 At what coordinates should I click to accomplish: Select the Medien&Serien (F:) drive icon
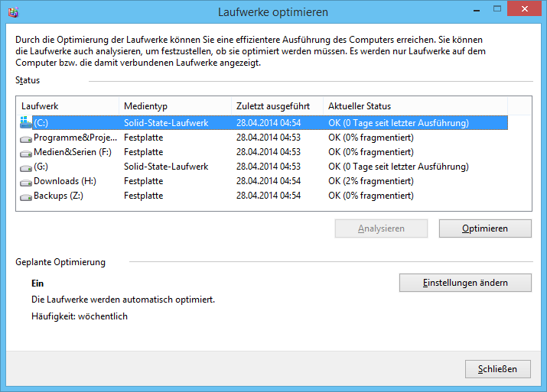point(27,152)
